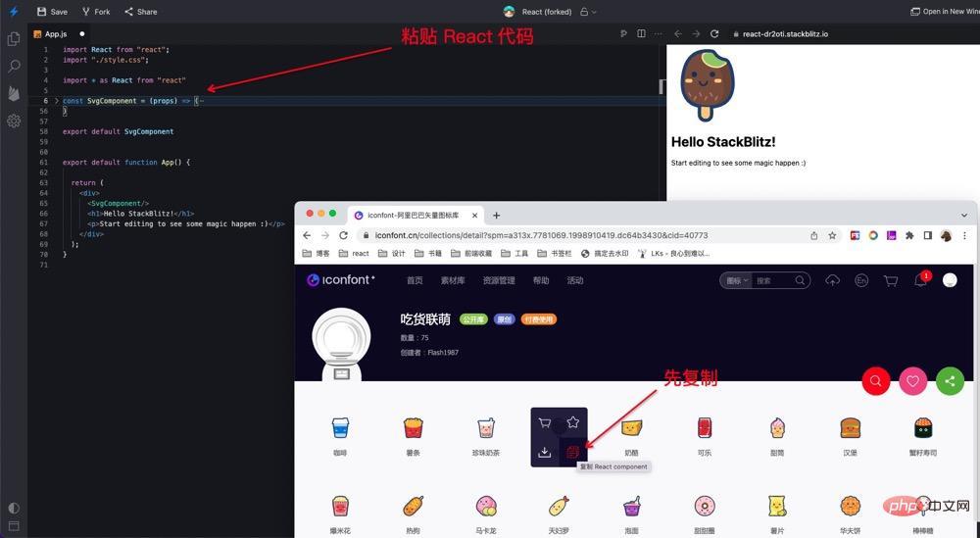This screenshot has height=538, width=980.
Task: Open the '帮助' nav item
Action: pyautogui.click(x=541, y=280)
